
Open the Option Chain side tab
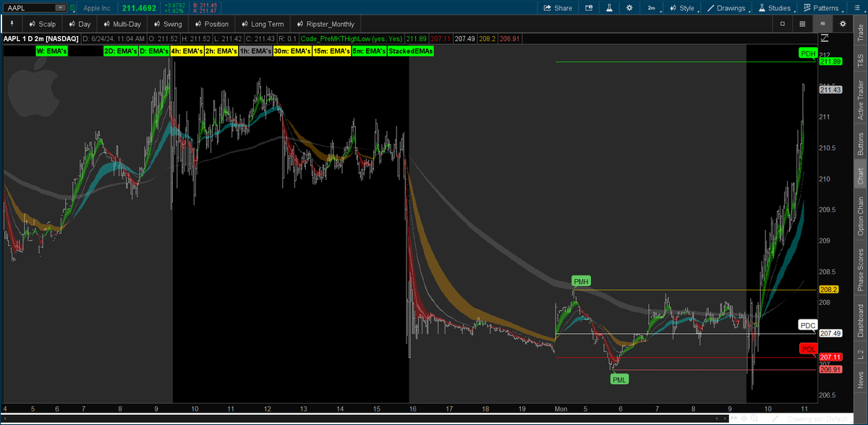point(860,216)
